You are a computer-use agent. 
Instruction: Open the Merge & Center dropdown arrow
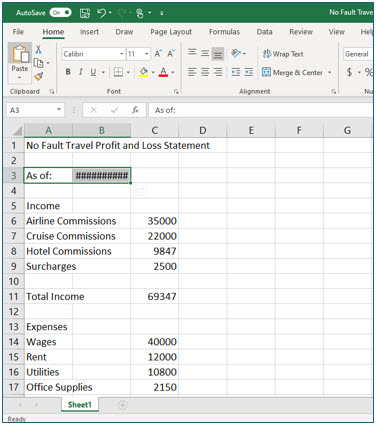(330, 72)
